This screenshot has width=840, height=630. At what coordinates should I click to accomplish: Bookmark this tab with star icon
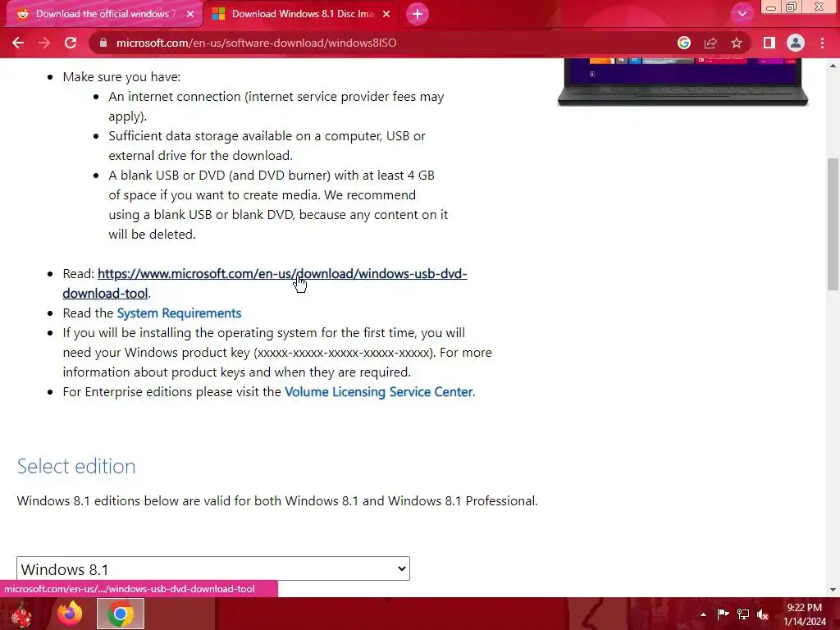[x=737, y=43]
